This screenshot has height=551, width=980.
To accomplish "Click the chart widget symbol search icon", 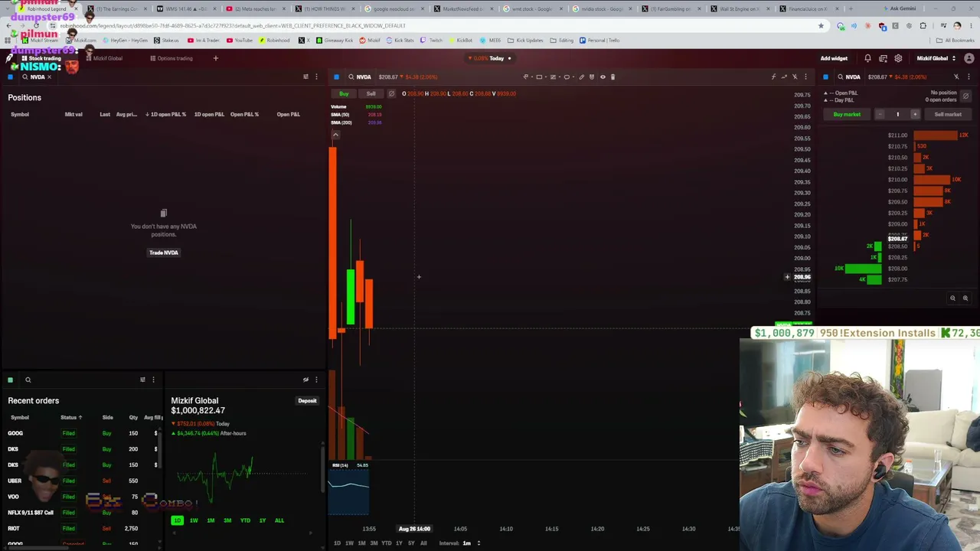I will pos(351,77).
